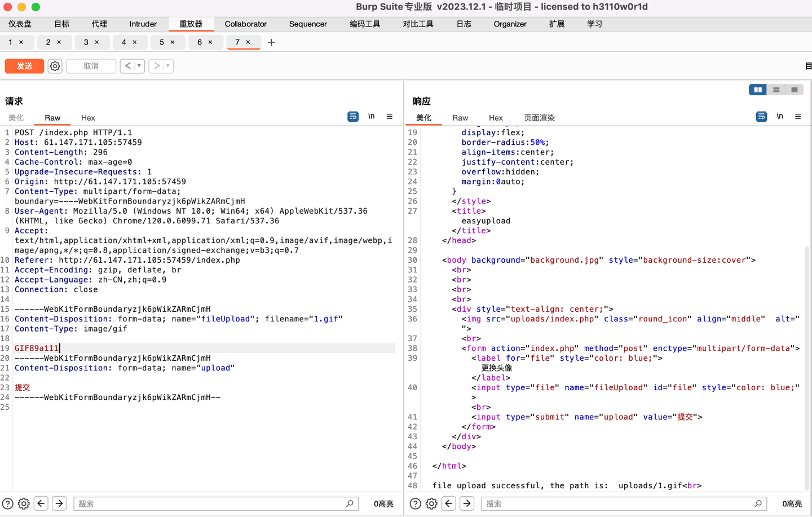The image size is (812, 517).
Task: Go to next match in response search
Action: (467, 503)
